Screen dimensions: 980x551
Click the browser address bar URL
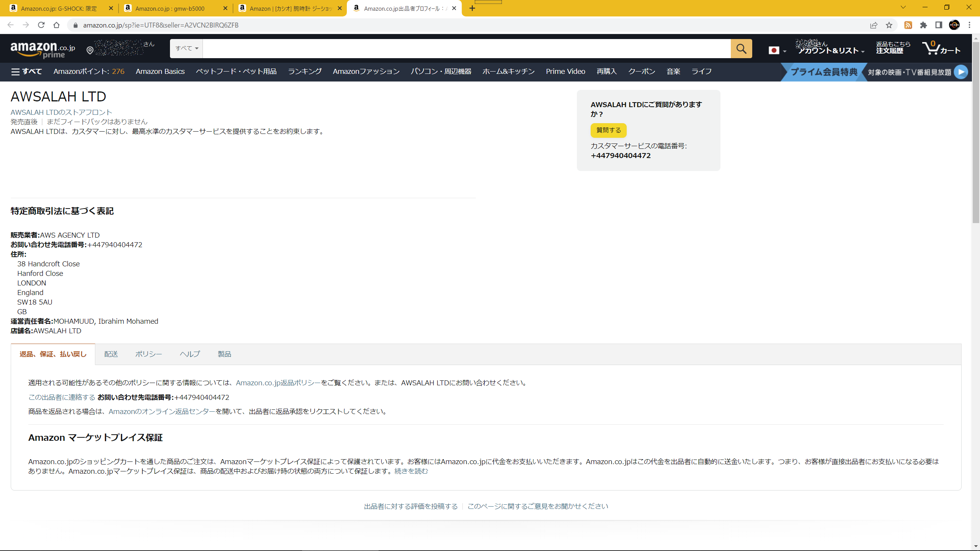[x=161, y=25]
